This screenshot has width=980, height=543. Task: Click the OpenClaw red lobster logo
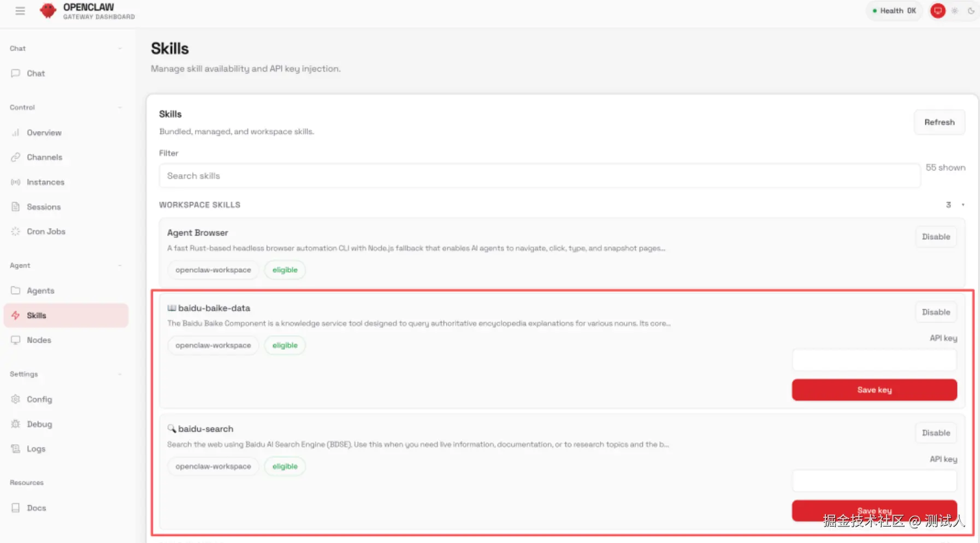coord(48,10)
